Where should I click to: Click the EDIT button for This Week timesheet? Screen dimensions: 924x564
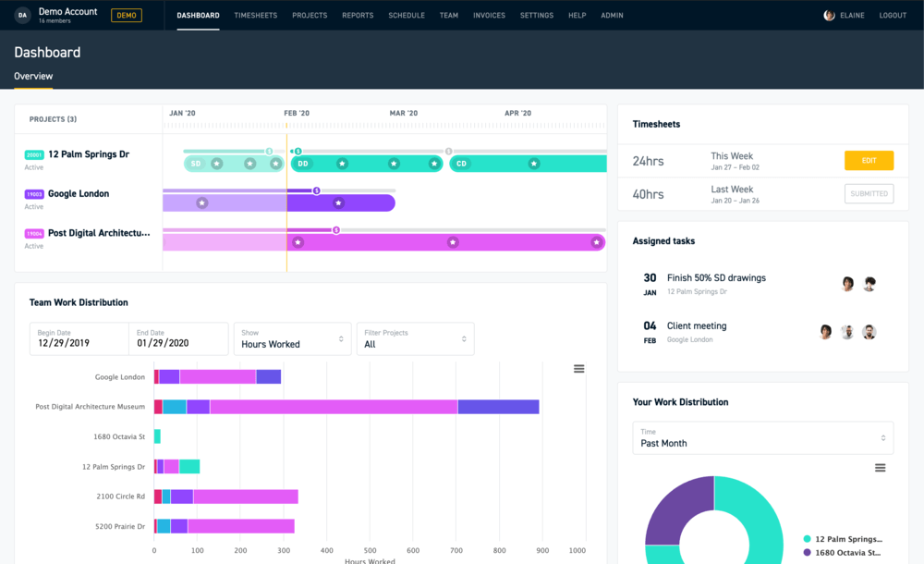tap(869, 159)
